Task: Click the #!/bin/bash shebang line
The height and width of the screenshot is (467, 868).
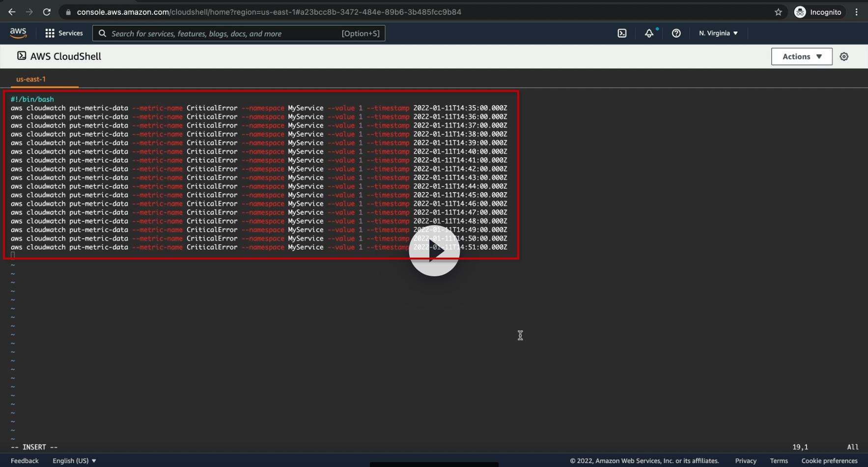Action: pos(32,99)
